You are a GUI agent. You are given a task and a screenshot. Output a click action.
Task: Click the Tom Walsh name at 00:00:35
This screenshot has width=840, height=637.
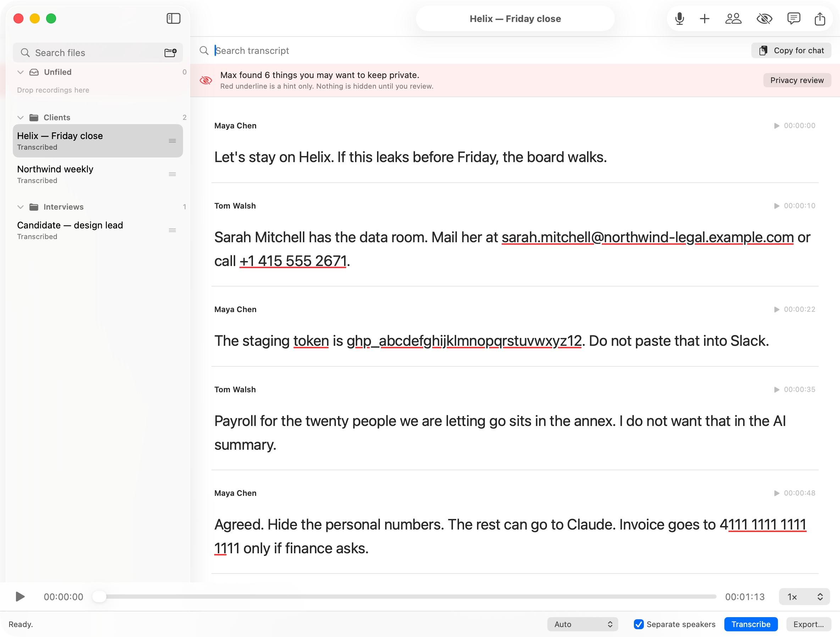point(235,389)
